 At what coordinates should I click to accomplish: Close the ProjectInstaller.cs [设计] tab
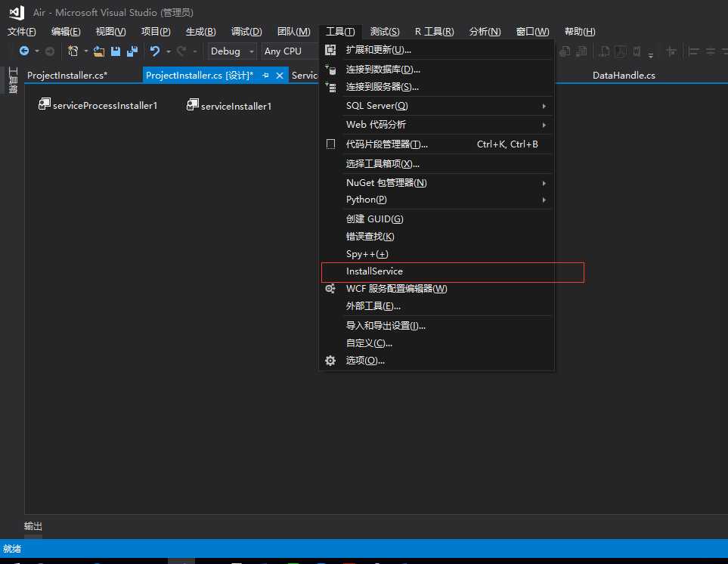[280, 75]
